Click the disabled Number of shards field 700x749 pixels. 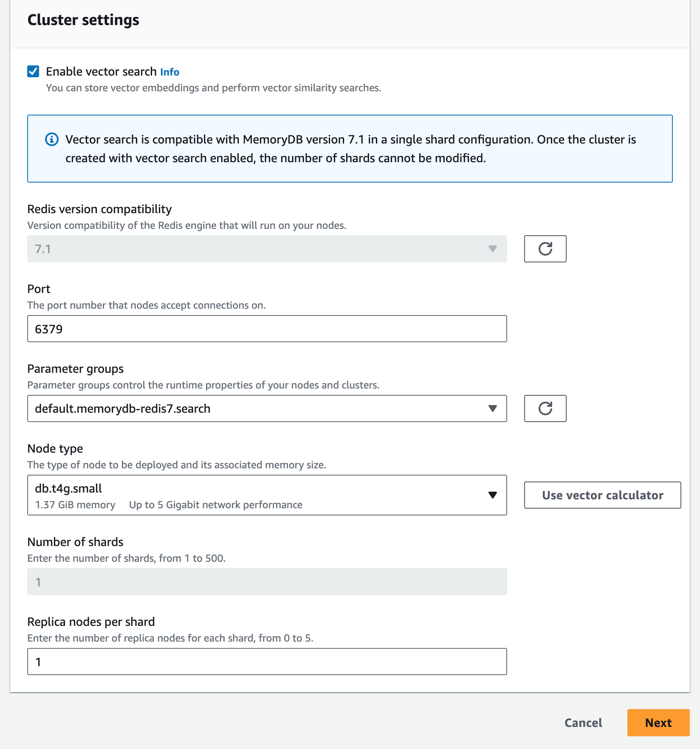[x=267, y=582]
